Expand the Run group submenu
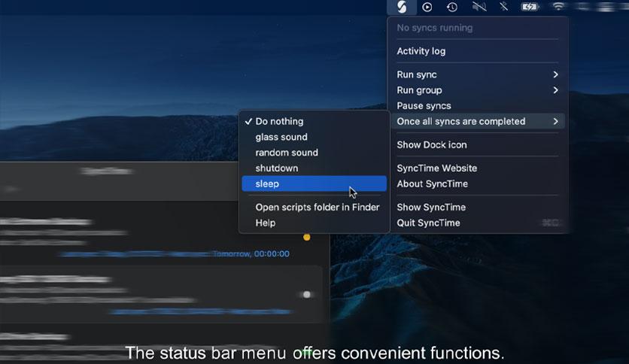 [477, 90]
